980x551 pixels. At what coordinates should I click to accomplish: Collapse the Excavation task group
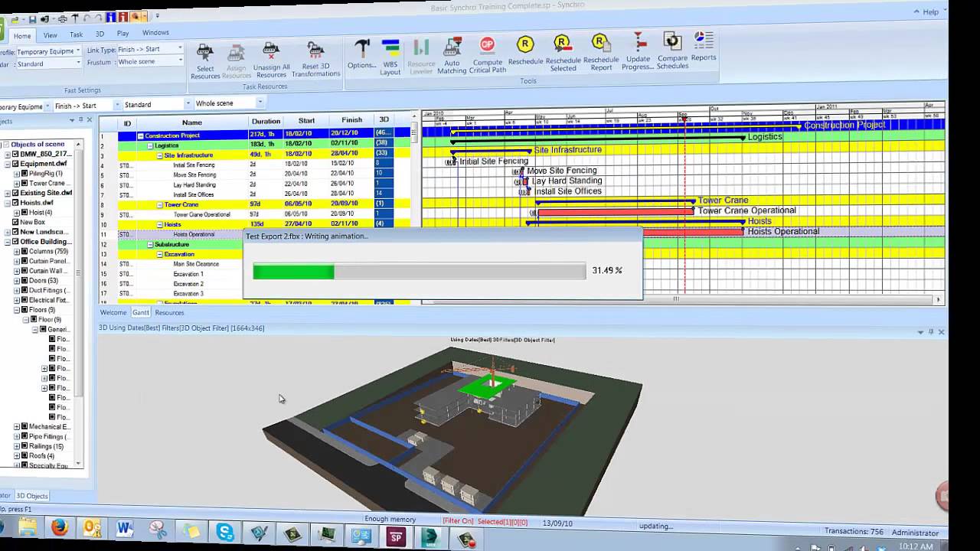(x=160, y=254)
